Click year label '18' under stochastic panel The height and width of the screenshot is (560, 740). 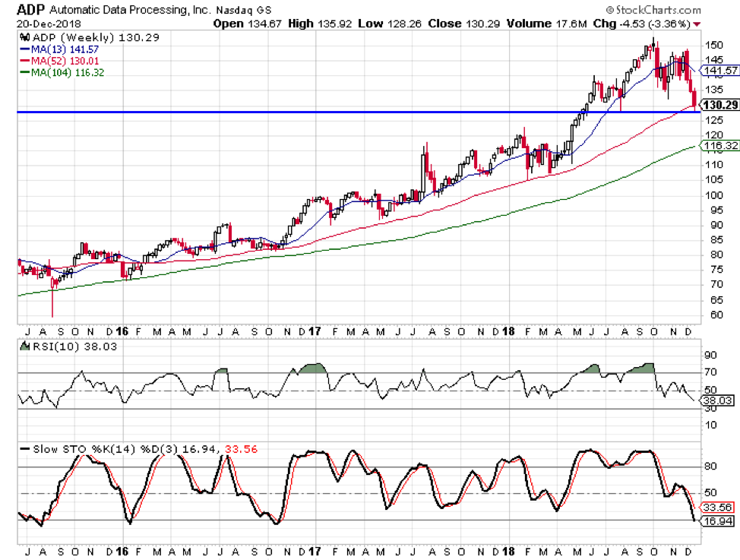click(508, 552)
